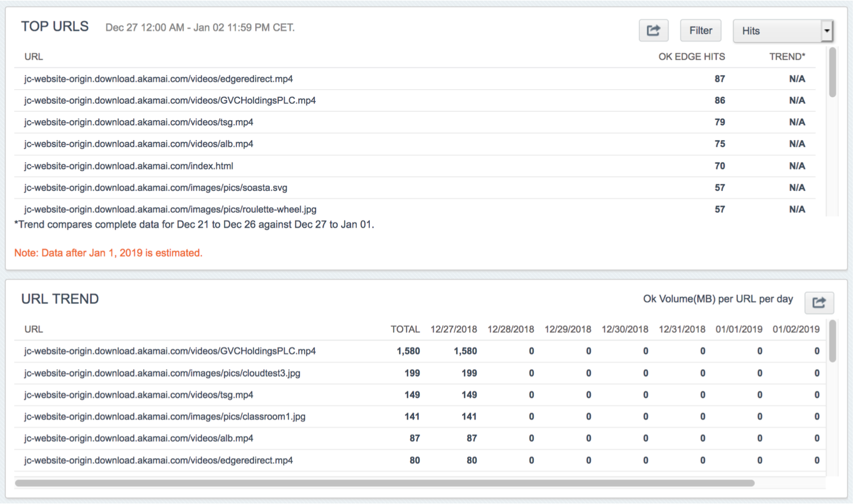Click total 80 for edgeredirect.mp4
This screenshot has height=504, width=854.
(415, 460)
